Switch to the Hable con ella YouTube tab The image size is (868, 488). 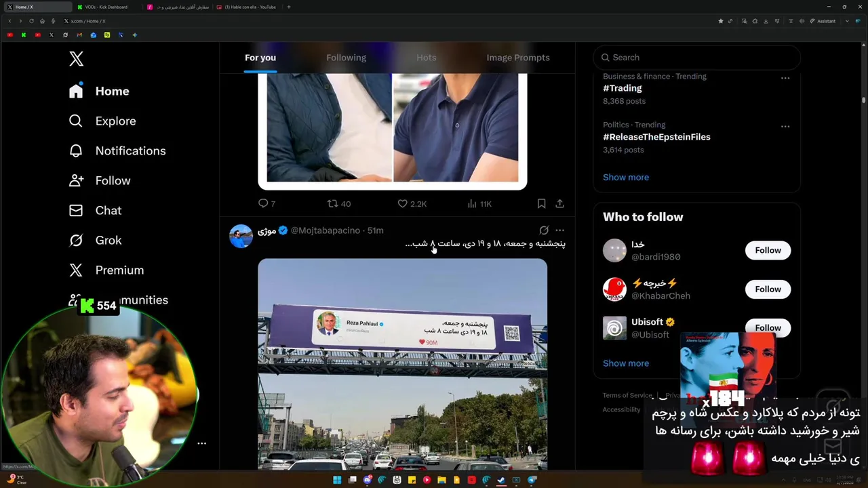tap(247, 7)
